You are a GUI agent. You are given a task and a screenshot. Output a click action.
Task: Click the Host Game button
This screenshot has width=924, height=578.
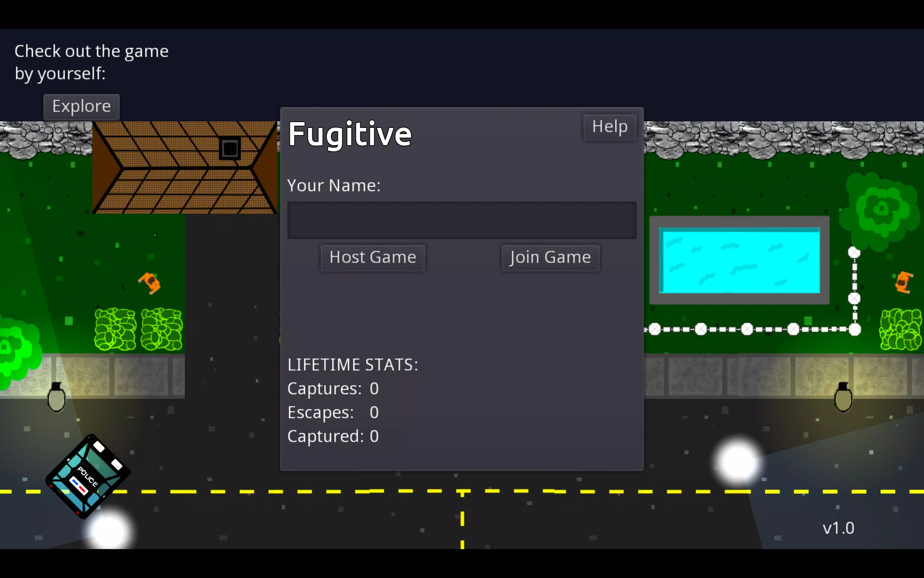click(x=372, y=258)
